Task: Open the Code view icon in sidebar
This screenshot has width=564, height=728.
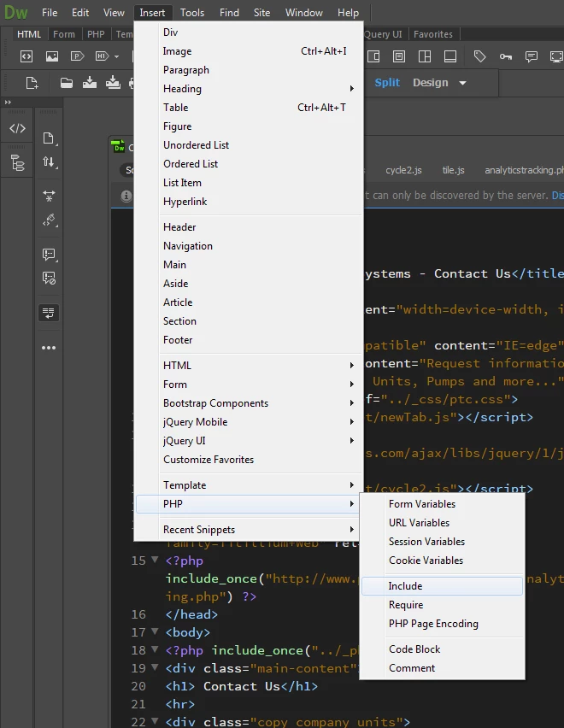Action: coord(17,128)
